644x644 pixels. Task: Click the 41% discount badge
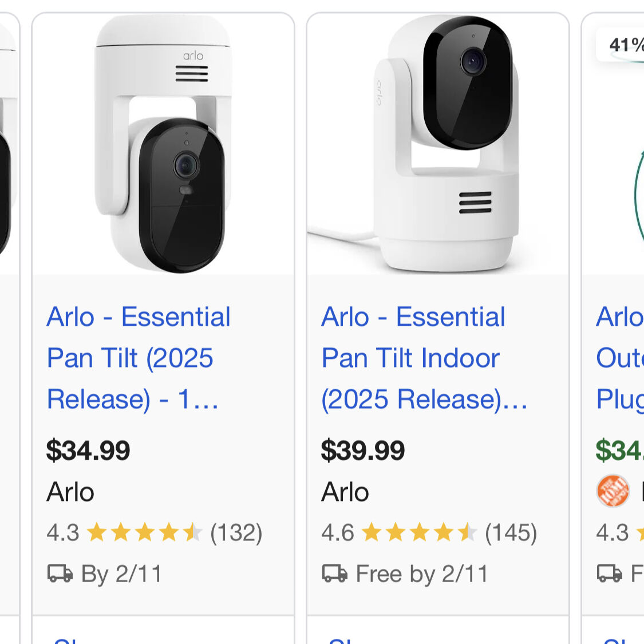625,45
